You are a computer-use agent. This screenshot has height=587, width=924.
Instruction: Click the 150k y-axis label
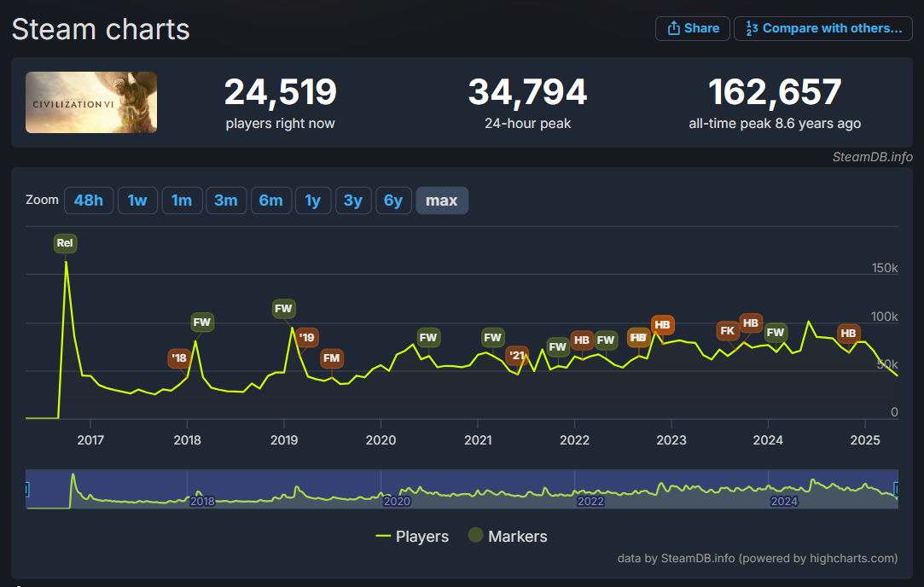pos(885,268)
